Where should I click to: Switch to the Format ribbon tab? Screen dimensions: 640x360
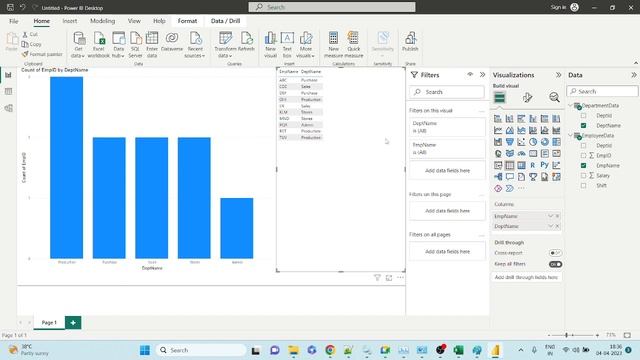tap(187, 21)
